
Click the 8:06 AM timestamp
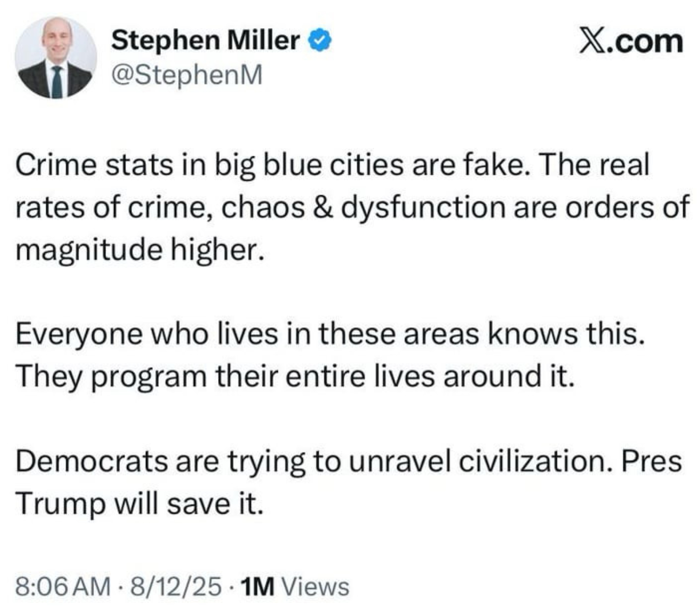point(63,586)
